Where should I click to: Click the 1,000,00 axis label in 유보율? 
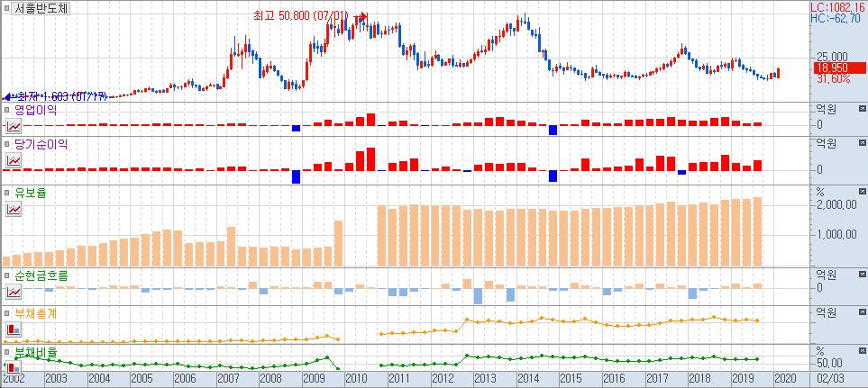click(x=838, y=234)
